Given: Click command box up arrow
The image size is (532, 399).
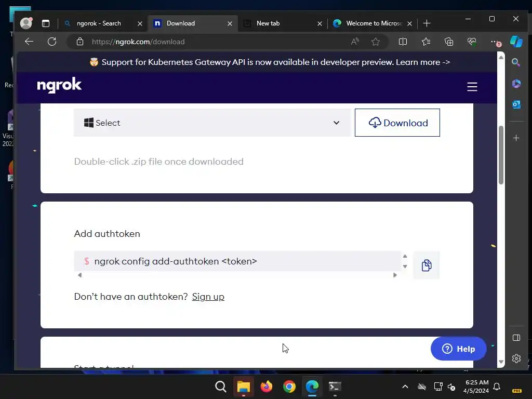Looking at the screenshot, I should (x=405, y=256).
